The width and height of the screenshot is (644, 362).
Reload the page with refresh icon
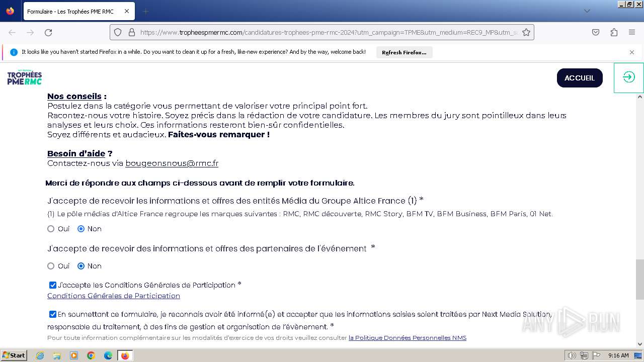(48, 32)
